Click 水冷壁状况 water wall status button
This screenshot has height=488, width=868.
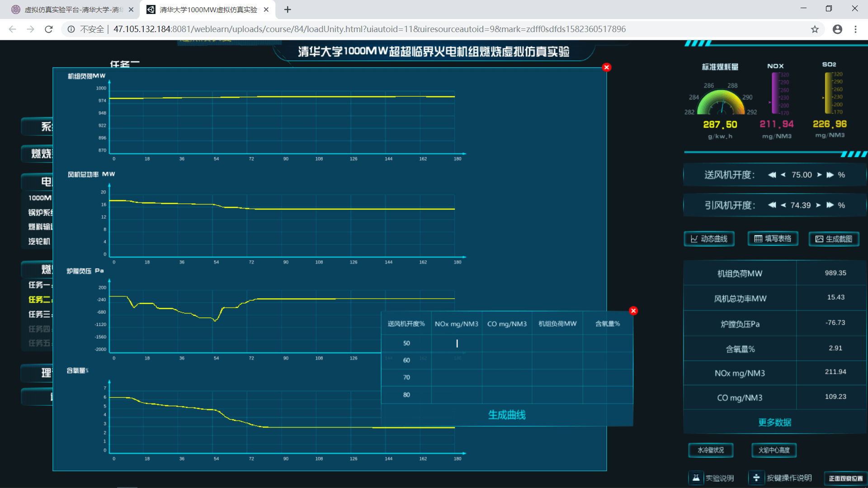(711, 450)
